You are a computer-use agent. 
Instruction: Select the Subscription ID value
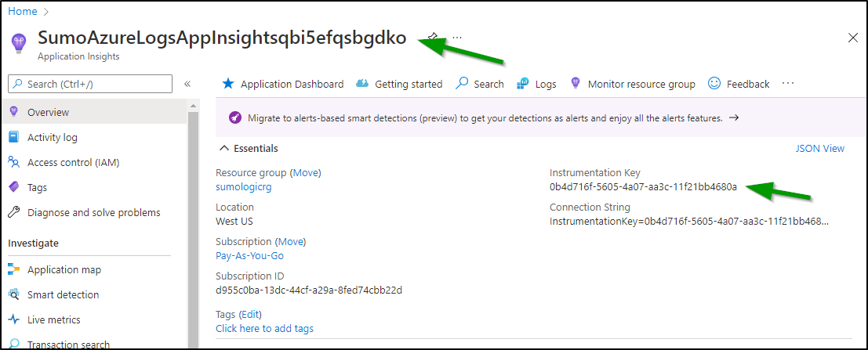coord(309,290)
